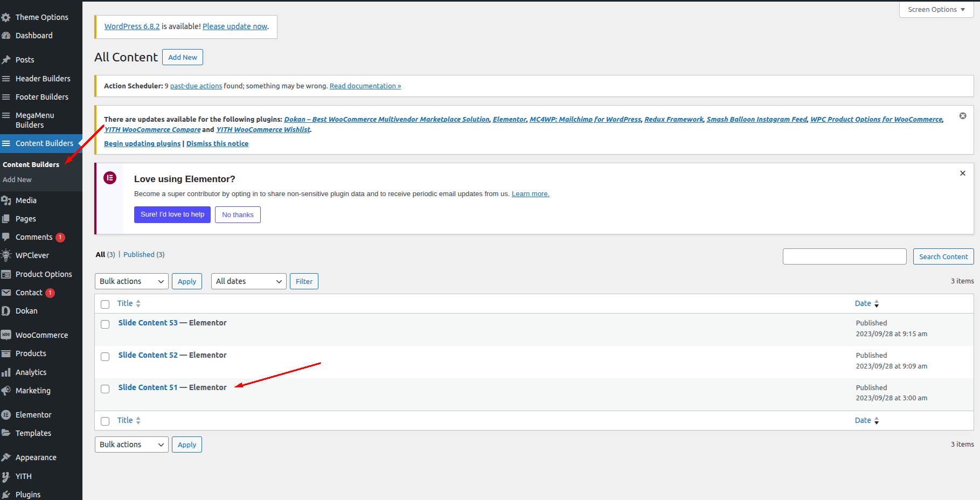Check the Slide Content 53 checkbox

pyautogui.click(x=105, y=324)
